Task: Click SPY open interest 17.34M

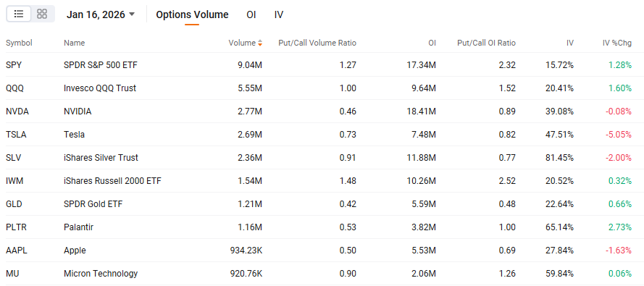Action: point(422,65)
